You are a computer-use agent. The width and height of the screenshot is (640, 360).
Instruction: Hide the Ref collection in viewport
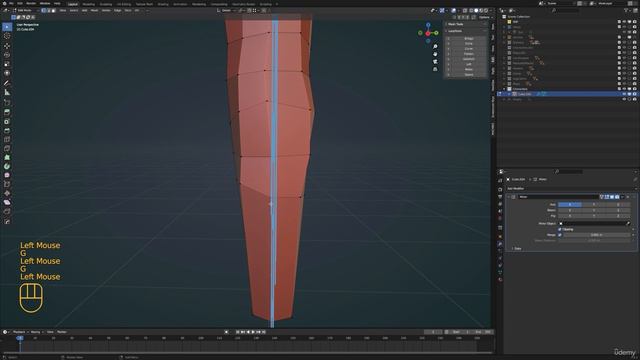624,22
